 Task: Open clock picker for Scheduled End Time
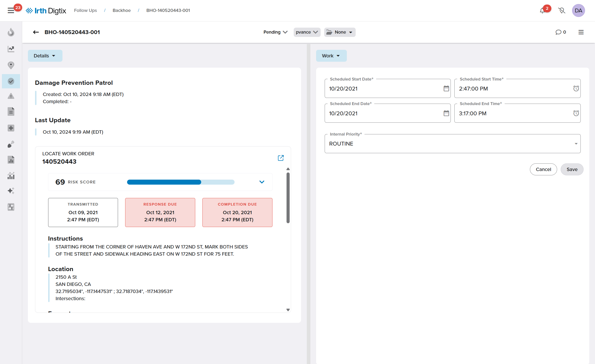(576, 113)
